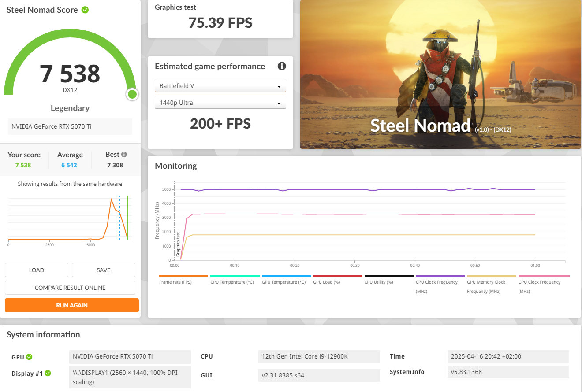Click the 75.39 FPS graphics test result
582x392 pixels.
click(220, 22)
